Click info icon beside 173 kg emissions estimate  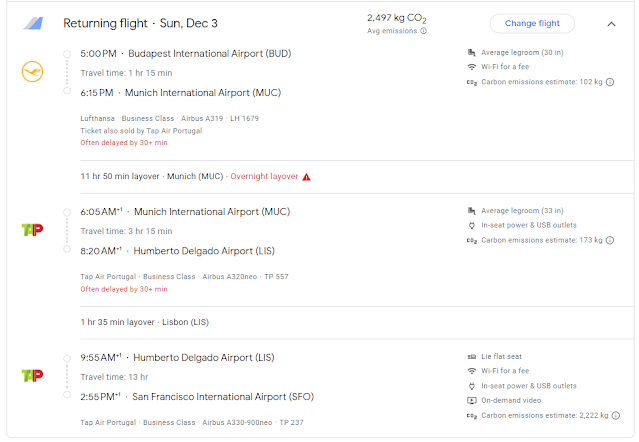610,241
